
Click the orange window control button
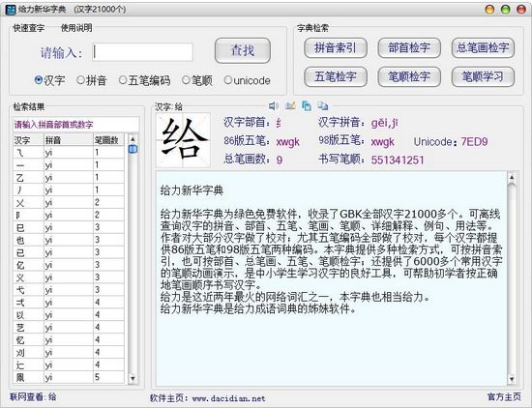(489, 9)
